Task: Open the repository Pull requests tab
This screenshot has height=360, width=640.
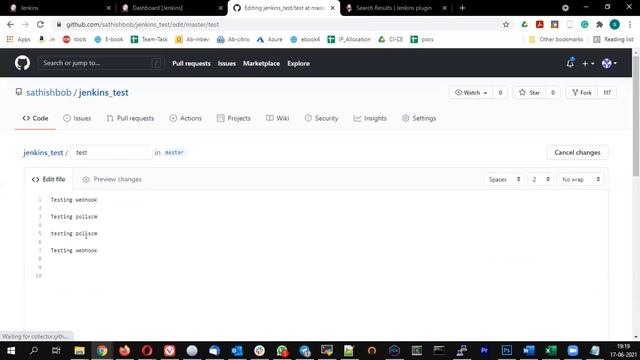Action: pyautogui.click(x=130, y=118)
